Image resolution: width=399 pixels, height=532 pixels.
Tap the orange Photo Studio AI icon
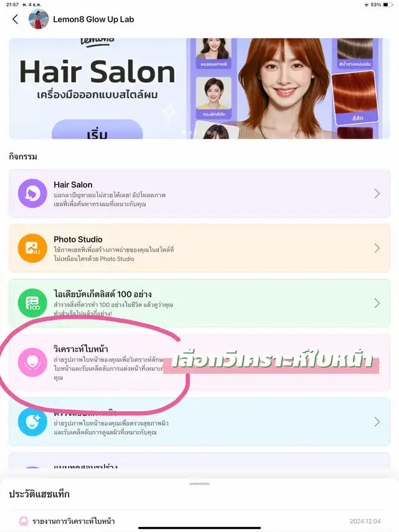(32, 248)
